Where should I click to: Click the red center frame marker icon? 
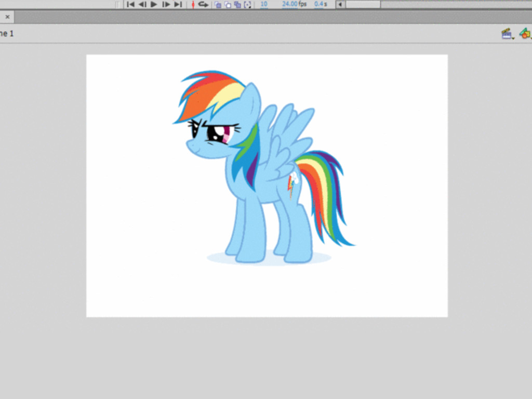193,4
